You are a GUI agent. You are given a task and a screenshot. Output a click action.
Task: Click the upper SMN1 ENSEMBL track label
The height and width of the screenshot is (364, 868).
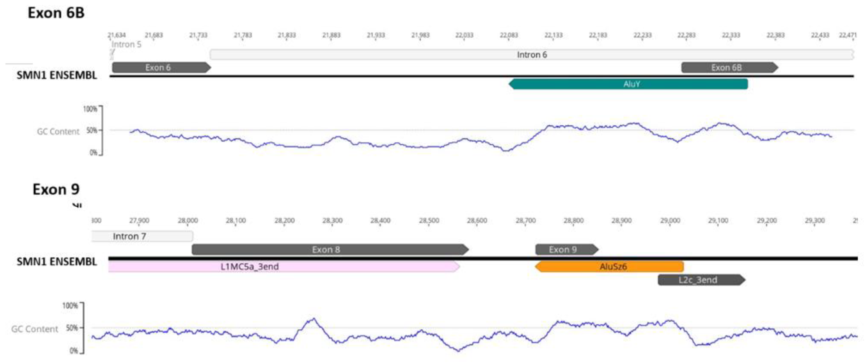pos(57,75)
